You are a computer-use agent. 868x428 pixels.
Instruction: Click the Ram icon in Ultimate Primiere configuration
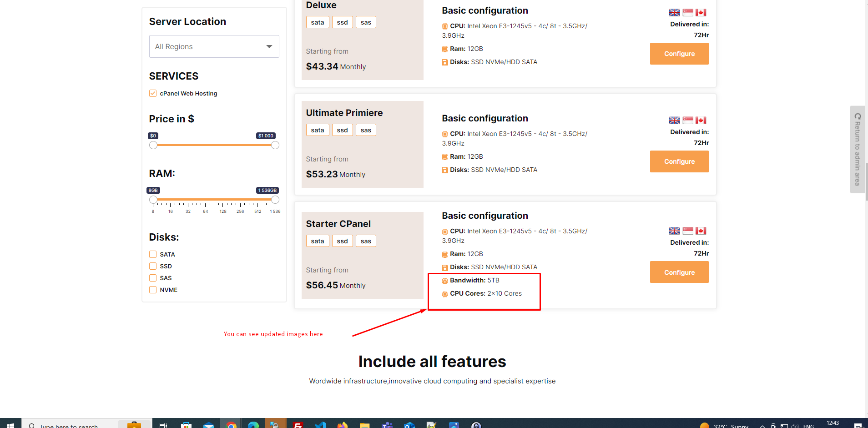pyautogui.click(x=445, y=157)
